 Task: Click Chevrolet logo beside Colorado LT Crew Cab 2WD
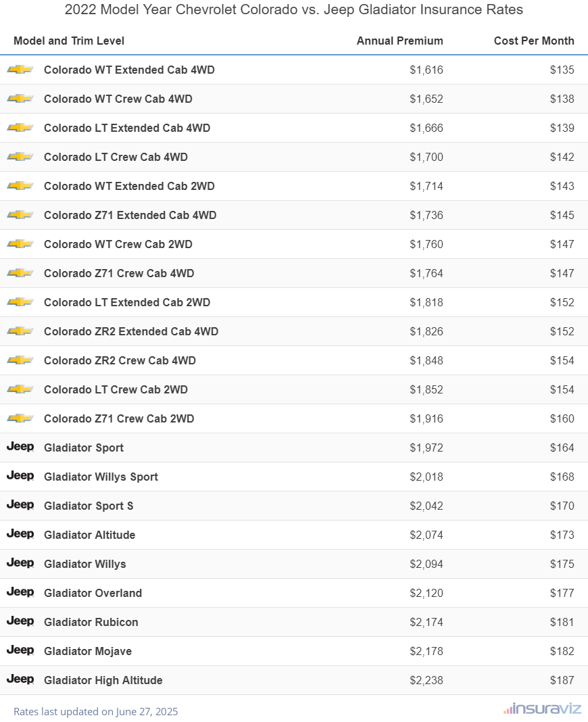coord(20,389)
